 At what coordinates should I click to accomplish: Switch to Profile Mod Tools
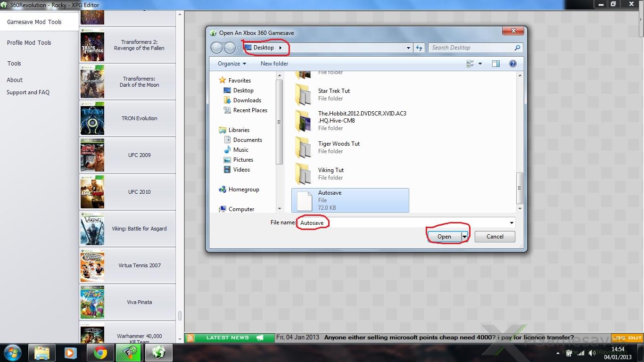click(29, 42)
